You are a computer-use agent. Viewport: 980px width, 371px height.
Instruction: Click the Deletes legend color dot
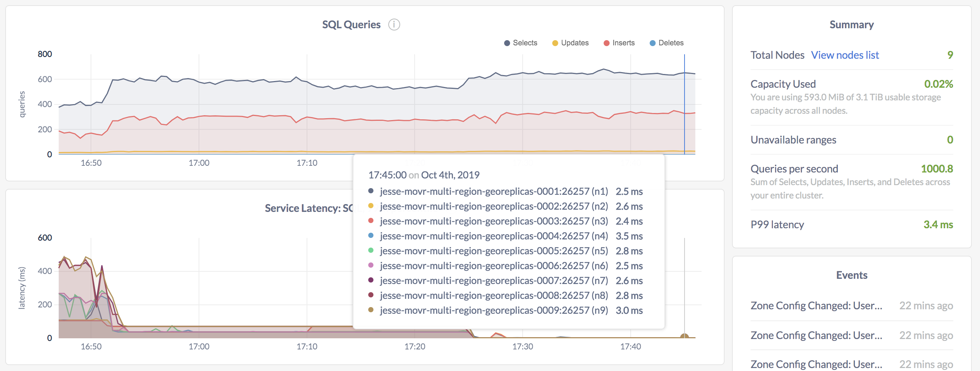(652, 43)
